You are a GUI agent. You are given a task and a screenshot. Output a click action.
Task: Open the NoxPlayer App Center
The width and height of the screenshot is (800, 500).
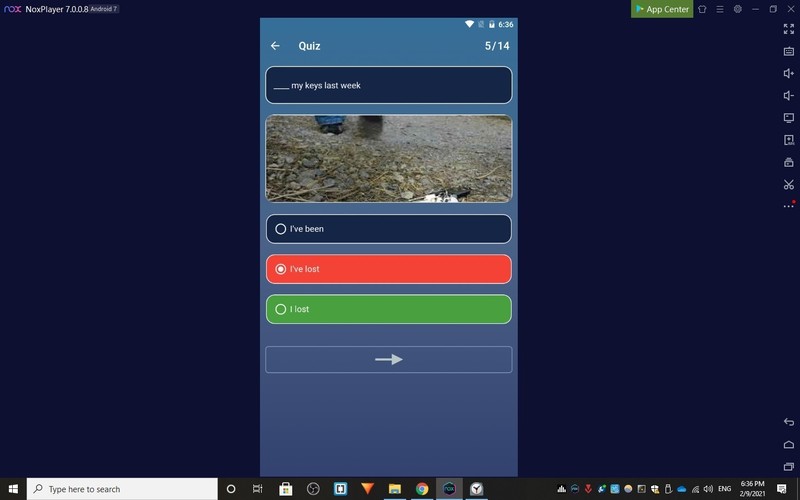click(x=662, y=9)
